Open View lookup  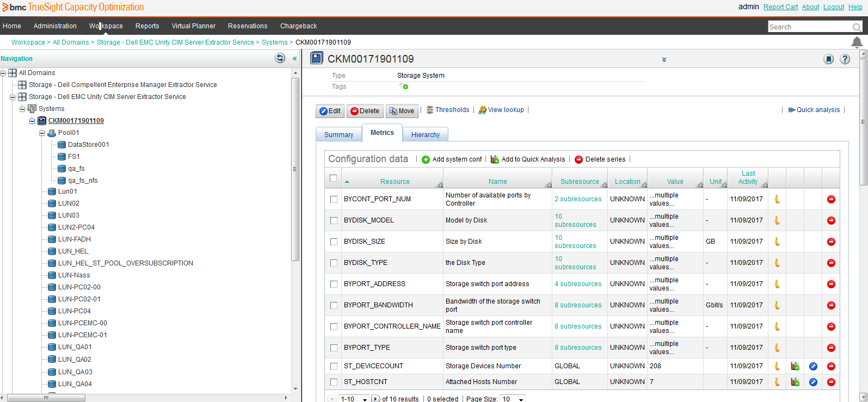click(x=501, y=110)
